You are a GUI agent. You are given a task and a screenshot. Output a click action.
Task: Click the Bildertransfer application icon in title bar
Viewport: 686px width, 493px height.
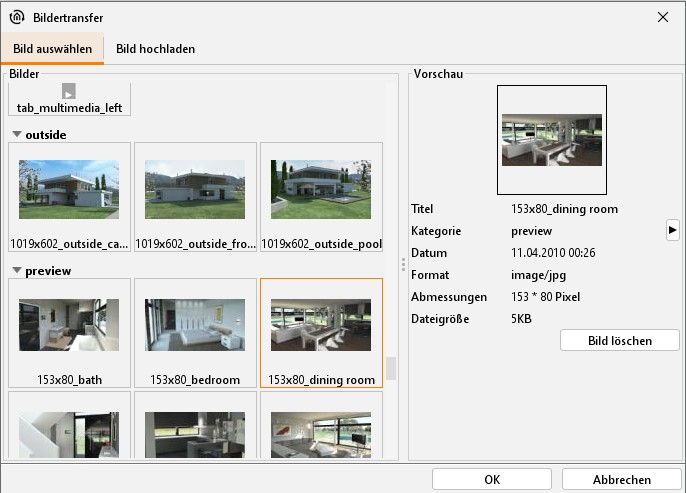click(x=17, y=17)
